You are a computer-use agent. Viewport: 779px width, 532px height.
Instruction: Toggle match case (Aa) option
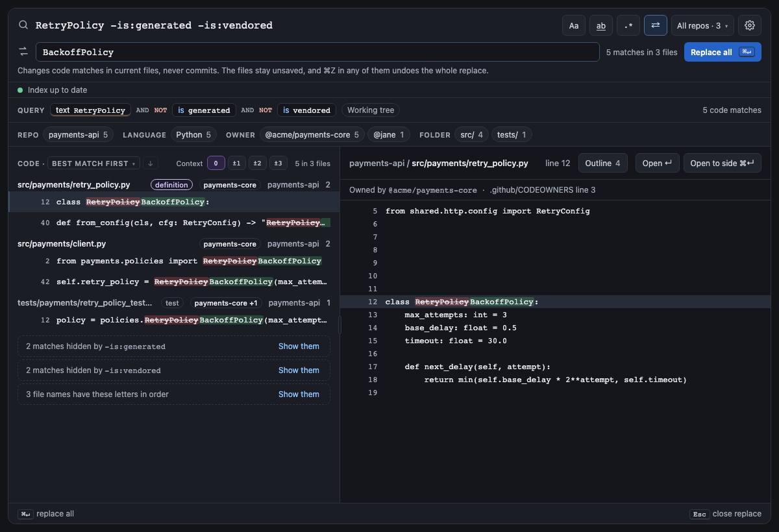click(574, 25)
